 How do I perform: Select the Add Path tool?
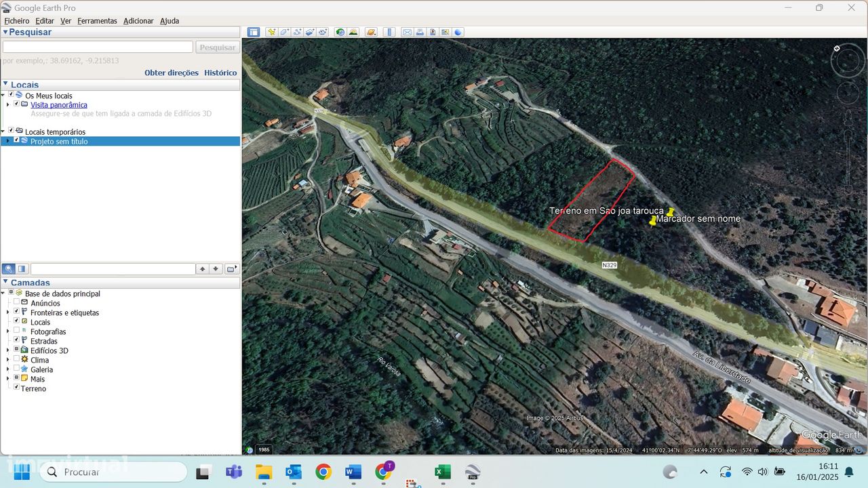pos(297,32)
